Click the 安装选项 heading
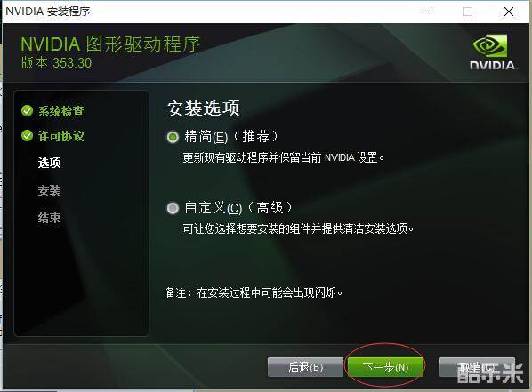 pos(203,108)
